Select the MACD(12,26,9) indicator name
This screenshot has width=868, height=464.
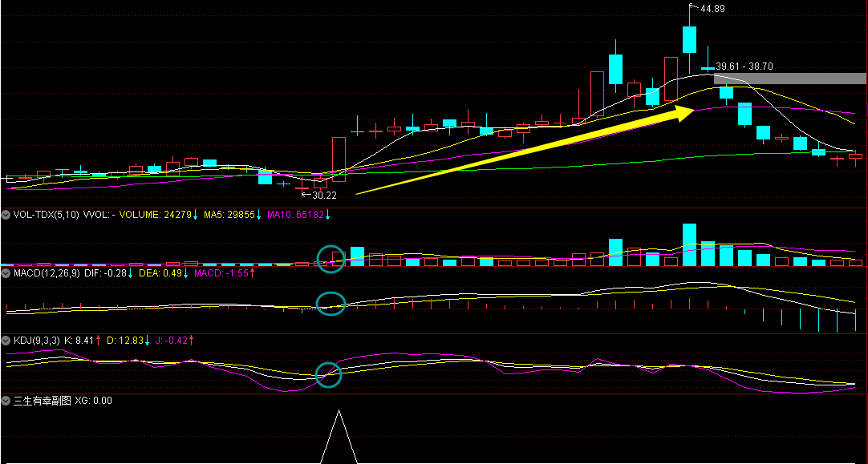click(47, 273)
